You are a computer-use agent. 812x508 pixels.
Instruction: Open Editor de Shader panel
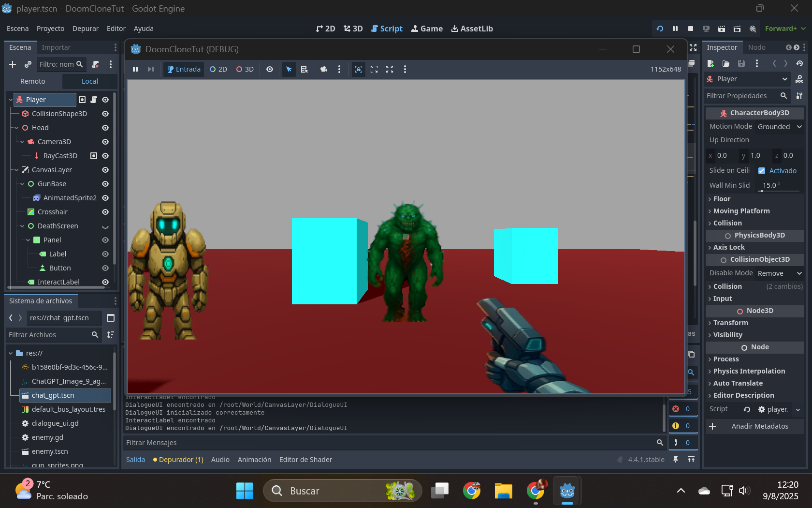pos(305,460)
